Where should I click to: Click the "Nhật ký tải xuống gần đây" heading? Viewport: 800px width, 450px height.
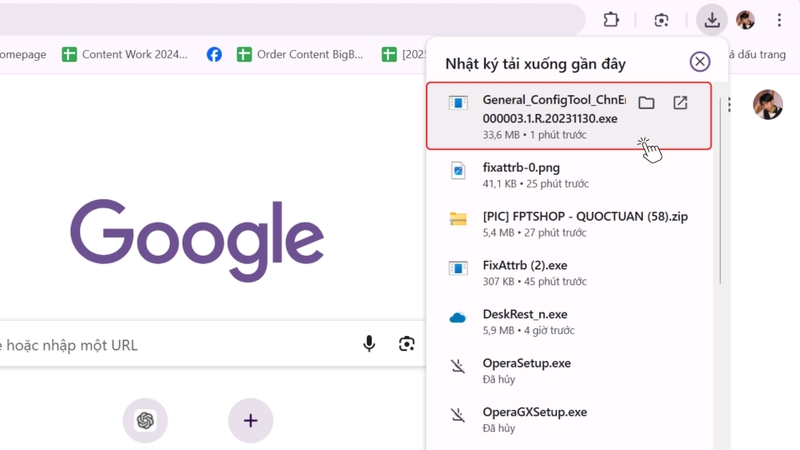click(535, 64)
